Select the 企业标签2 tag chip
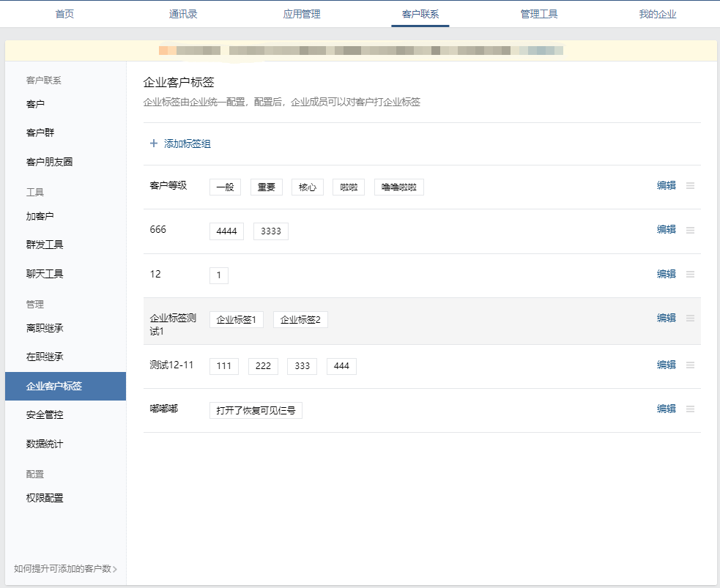This screenshot has width=720, height=588. point(300,320)
